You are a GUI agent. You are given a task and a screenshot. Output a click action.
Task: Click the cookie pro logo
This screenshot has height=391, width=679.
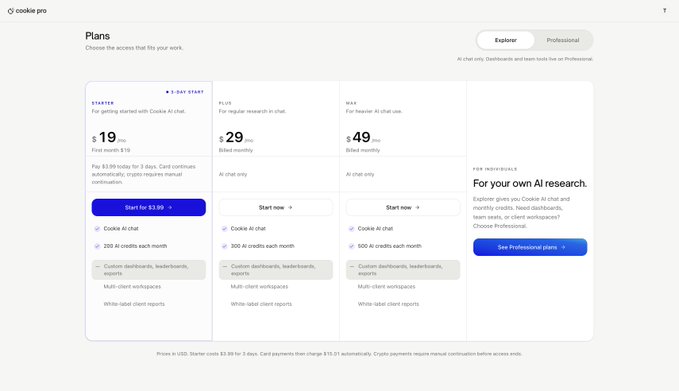(x=27, y=11)
